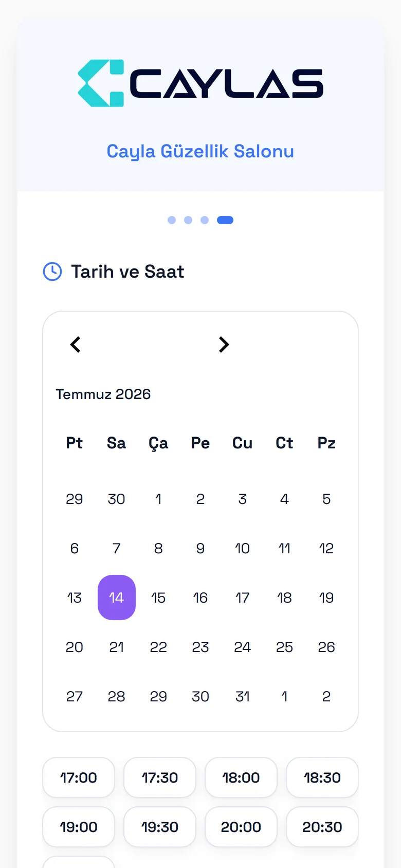Advance to next month with right chevron
Image resolution: width=401 pixels, height=868 pixels.
(224, 345)
